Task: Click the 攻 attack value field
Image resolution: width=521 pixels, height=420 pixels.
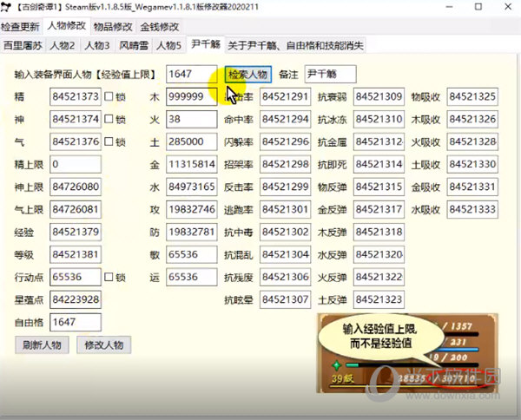Action: (192, 209)
